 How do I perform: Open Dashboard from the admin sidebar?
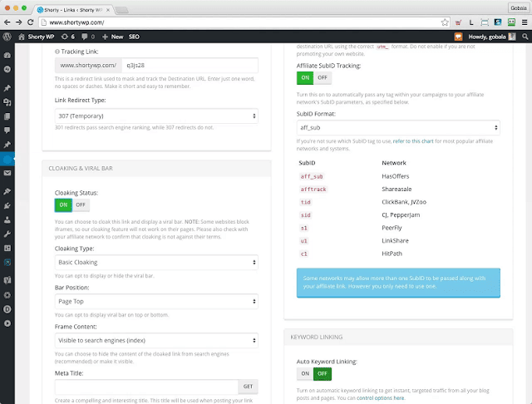click(x=7, y=55)
